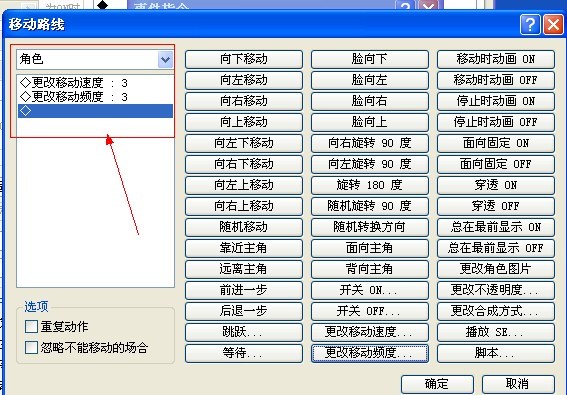
Task: Select the highlighted empty command row
Action: tap(95, 111)
